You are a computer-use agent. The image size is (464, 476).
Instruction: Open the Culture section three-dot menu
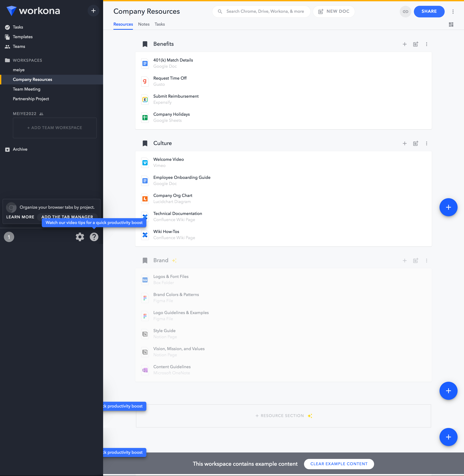[x=426, y=143]
